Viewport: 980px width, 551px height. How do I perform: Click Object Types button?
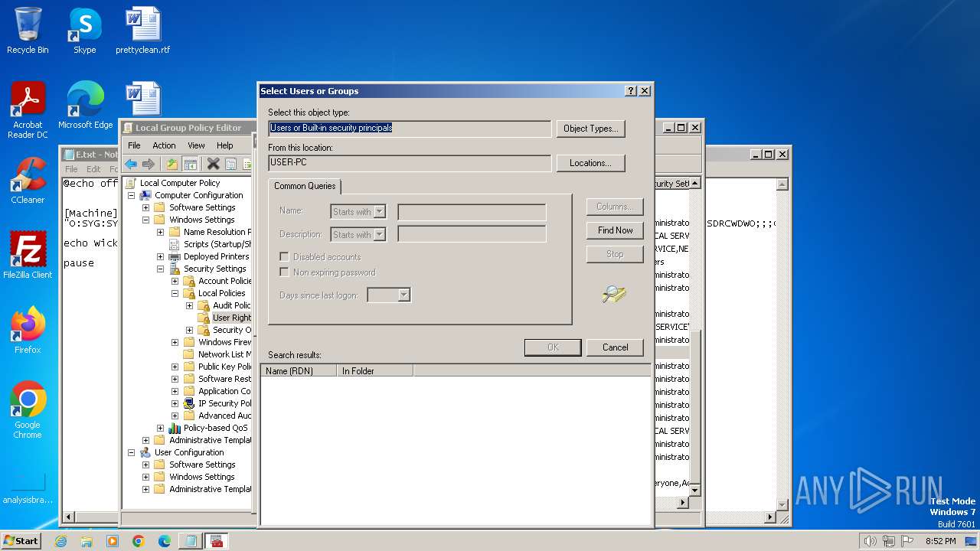pyautogui.click(x=590, y=129)
